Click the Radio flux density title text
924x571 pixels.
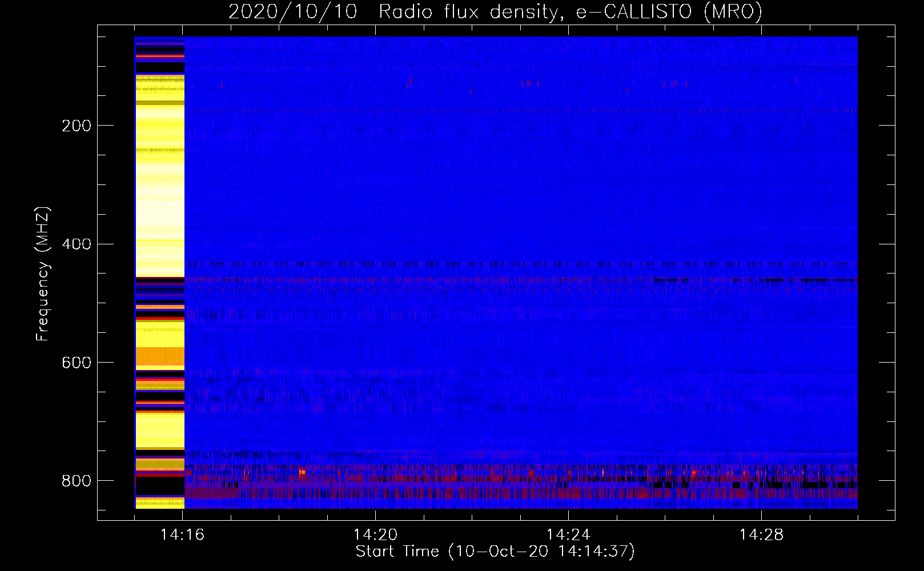[468, 11]
